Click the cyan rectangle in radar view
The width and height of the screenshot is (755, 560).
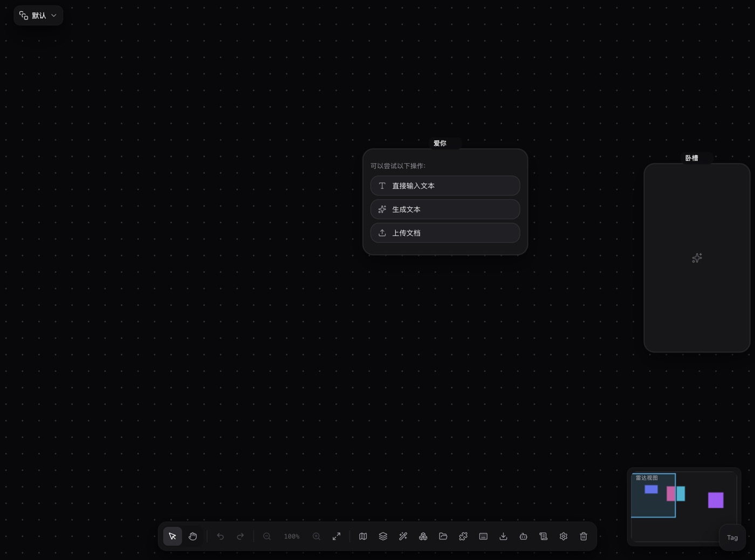pyautogui.click(x=681, y=494)
